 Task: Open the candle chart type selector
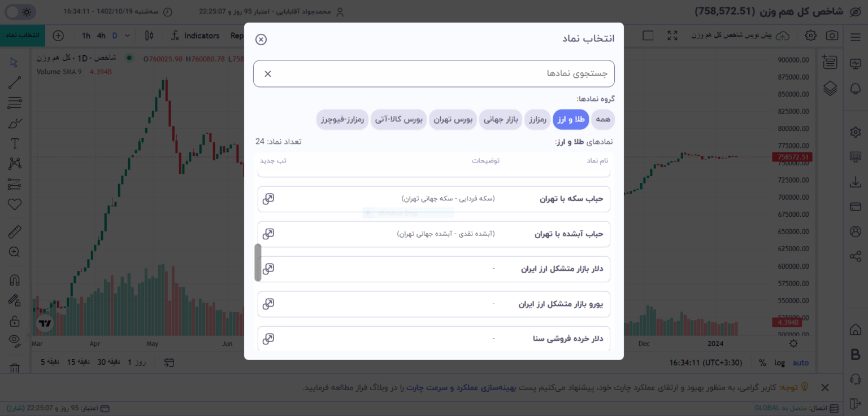(149, 36)
